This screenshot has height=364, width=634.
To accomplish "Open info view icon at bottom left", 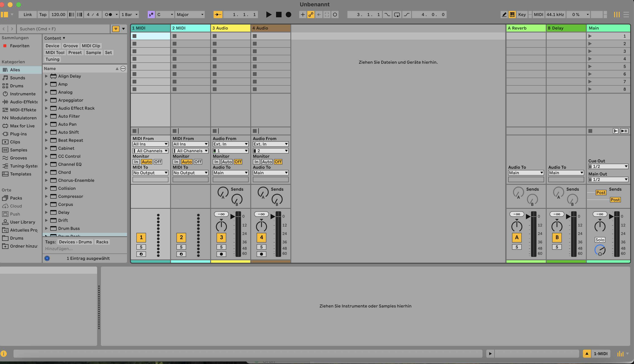I will [x=4, y=353].
